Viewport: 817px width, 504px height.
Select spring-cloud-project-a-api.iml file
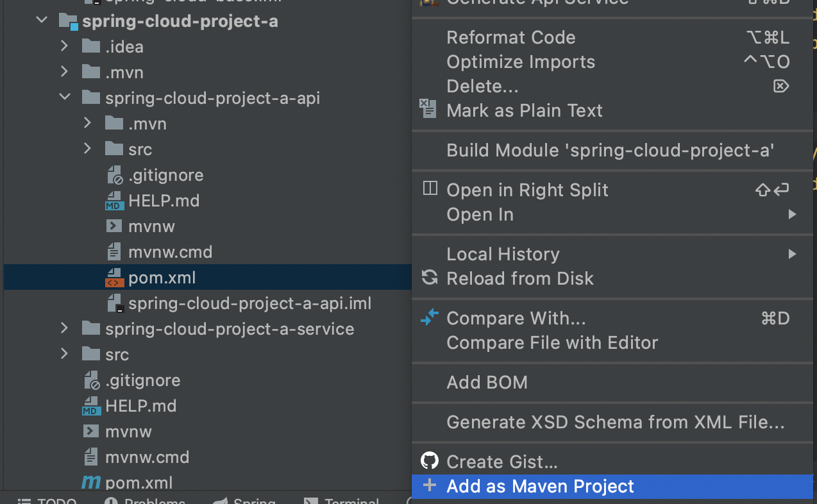click(x=249, y=303)
